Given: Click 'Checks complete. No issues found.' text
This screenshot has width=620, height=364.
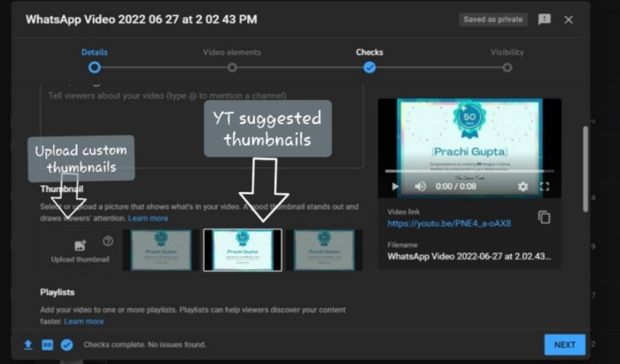Looking at the screenshot, I should pos(144,345).
